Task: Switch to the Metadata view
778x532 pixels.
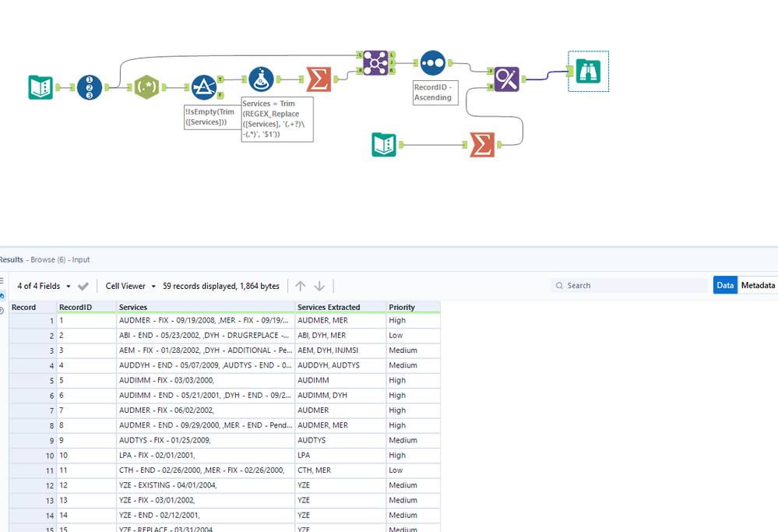Action: [758, 285]
